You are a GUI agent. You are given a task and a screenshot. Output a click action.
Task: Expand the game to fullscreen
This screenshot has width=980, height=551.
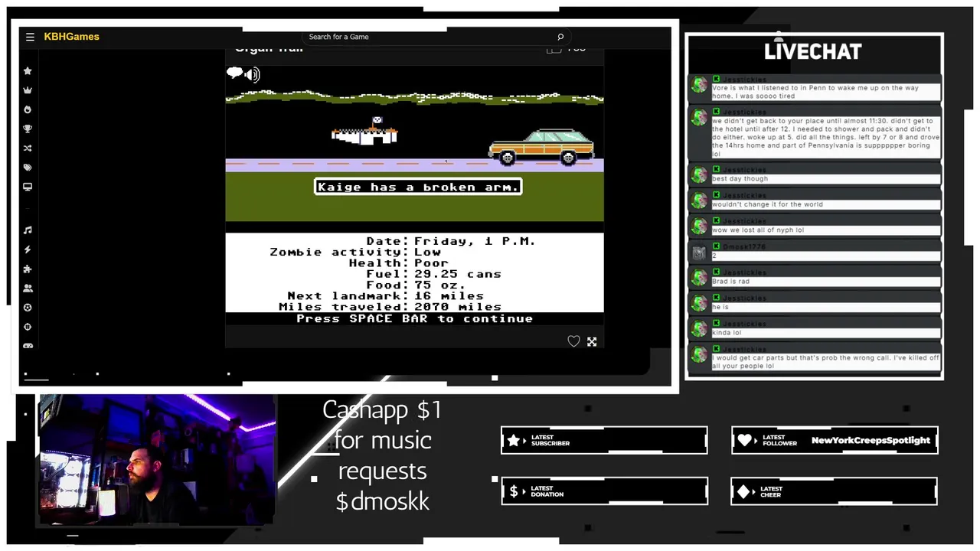592,341
